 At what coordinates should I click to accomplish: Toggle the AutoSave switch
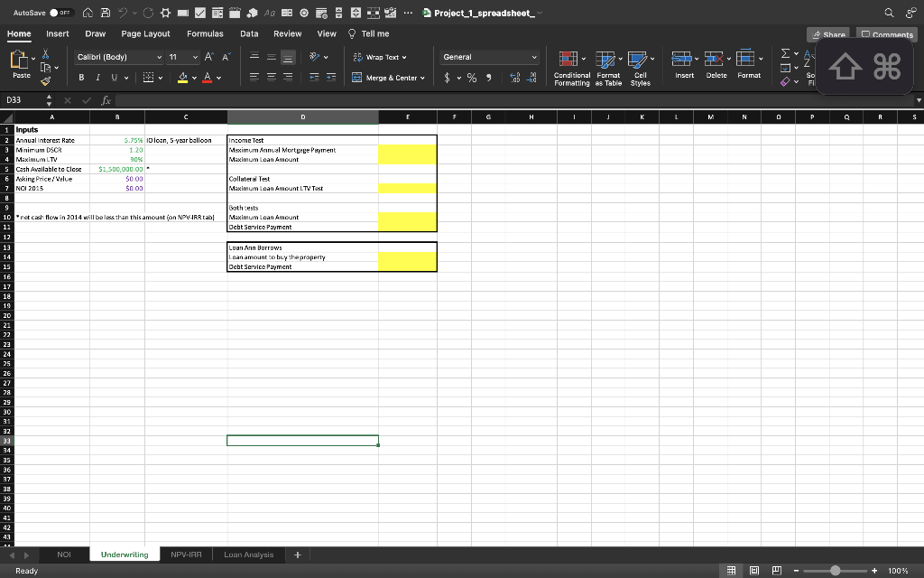pyautogui.click(x=60, y=13)
